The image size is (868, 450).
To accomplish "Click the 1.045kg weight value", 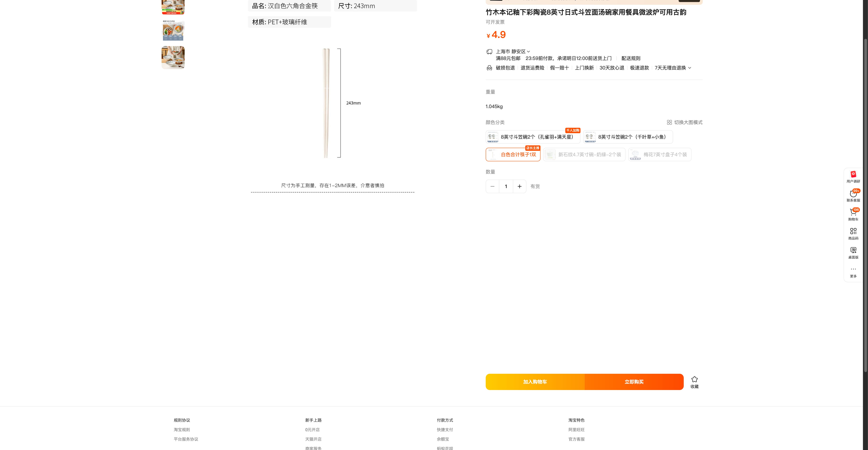I will (494, 106).
